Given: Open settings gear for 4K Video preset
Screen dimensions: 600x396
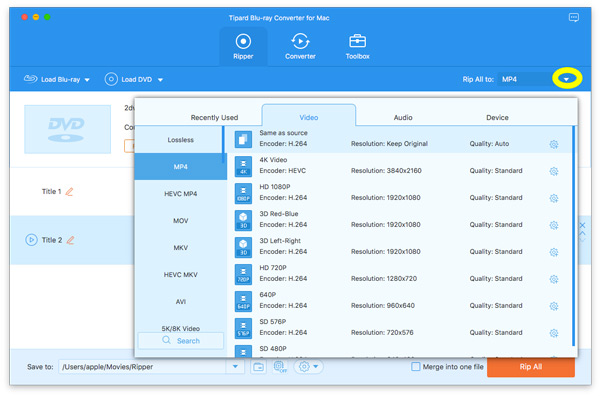Looking at the screenshot, I should click(553, 171).
